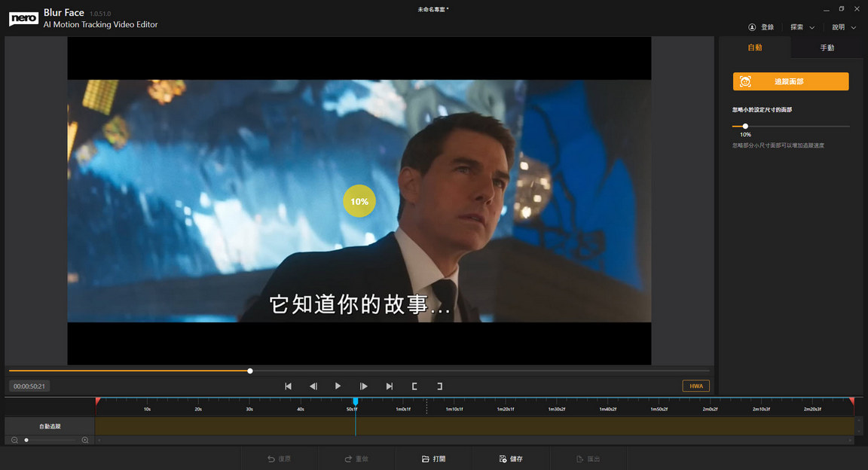The image size is (868, 470).
Task: Click 登錄 to sign in
Action: [761, 27]
